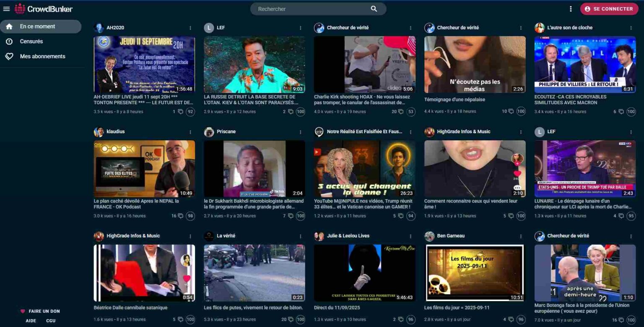
Task: Click the SE CONNECTER button
Action: [x=609, y=8]
